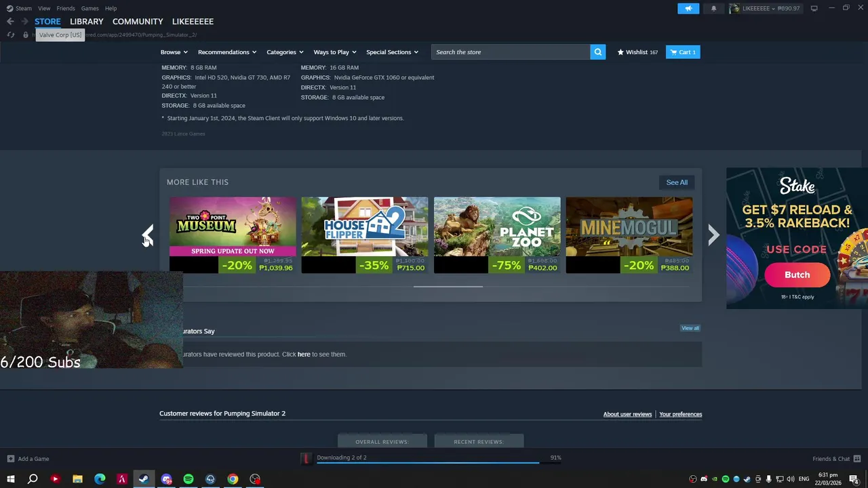Image resolution: width=868 pixels, height=488 pixels.
Task: Expand the Special Sections dropdown
Action: [x=392, y=52]
